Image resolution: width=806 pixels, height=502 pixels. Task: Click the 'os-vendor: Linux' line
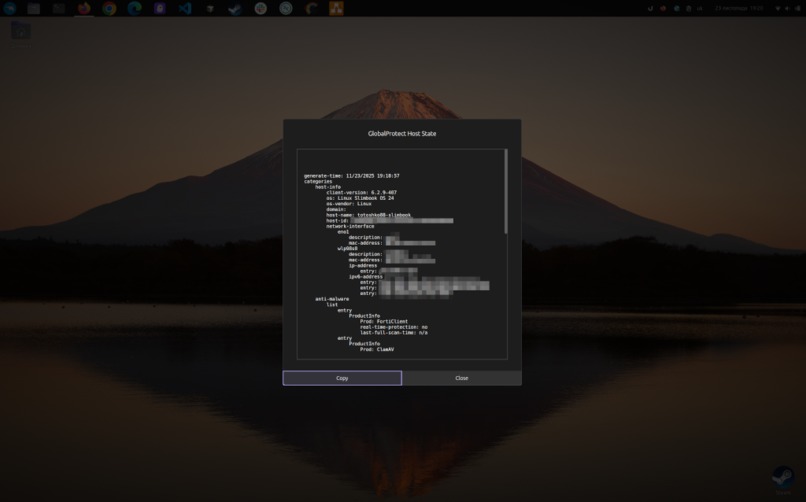349,204
